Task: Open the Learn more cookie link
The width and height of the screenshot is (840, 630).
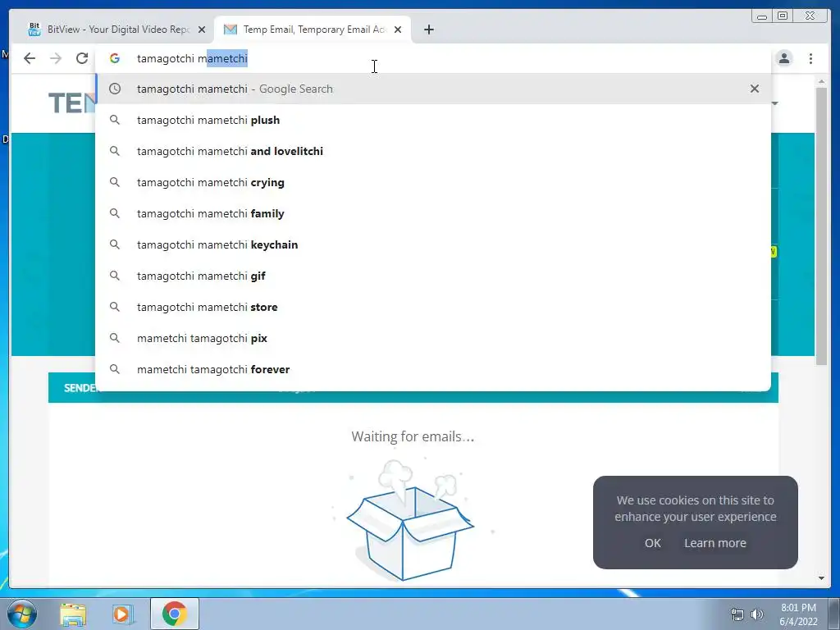Action: coord(714,543)
